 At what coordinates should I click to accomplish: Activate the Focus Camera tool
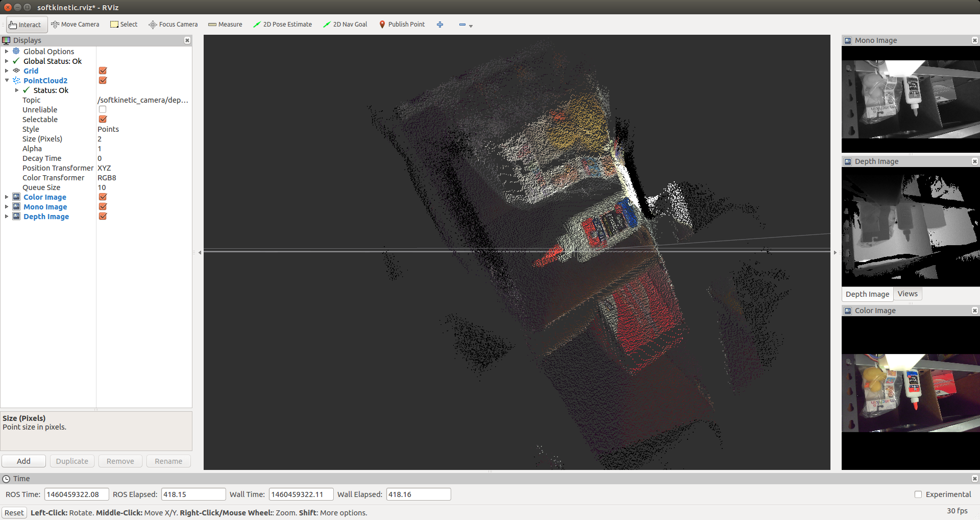point(173,25)
